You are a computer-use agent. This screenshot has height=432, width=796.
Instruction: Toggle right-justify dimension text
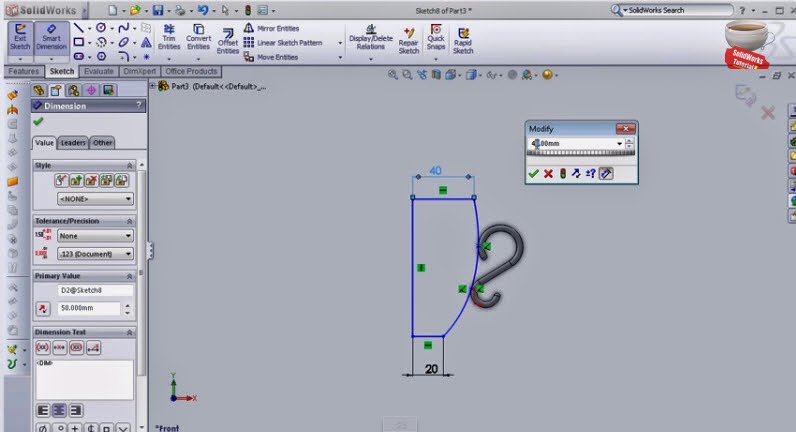coord(76,411)
